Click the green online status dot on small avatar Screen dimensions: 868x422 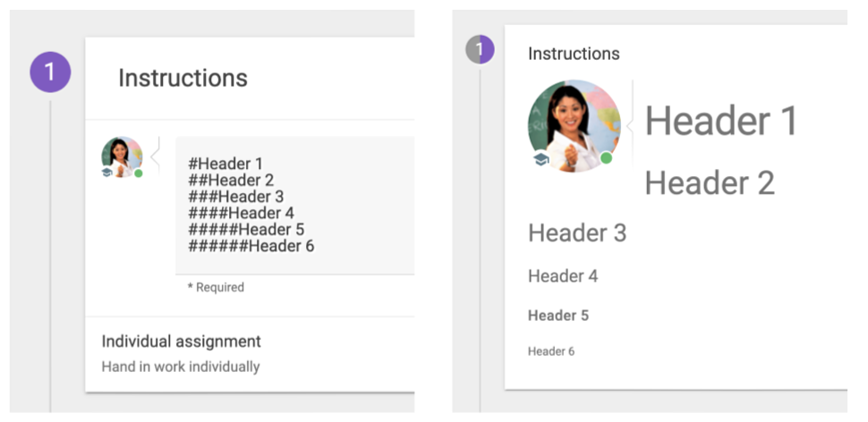coord(139,173)
